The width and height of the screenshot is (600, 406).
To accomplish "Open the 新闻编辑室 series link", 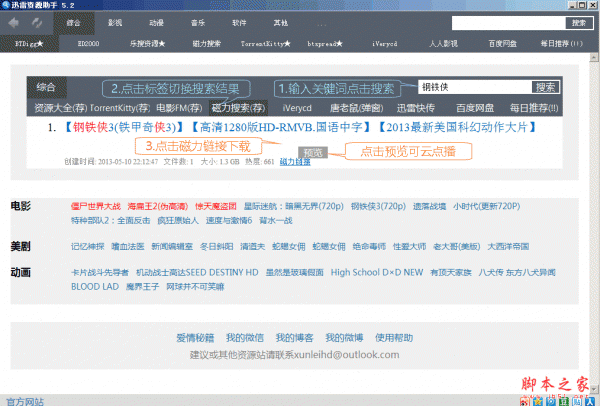I will point(172,246).
